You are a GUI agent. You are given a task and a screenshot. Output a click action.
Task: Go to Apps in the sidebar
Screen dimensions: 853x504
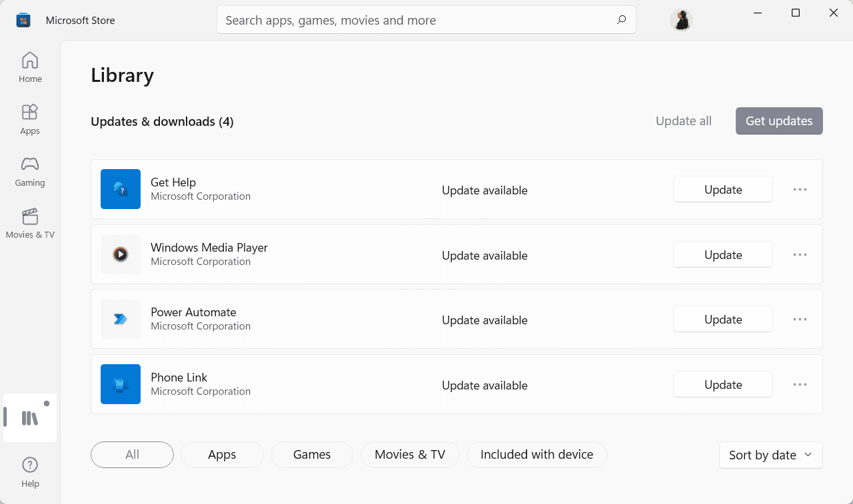(30, 119)
